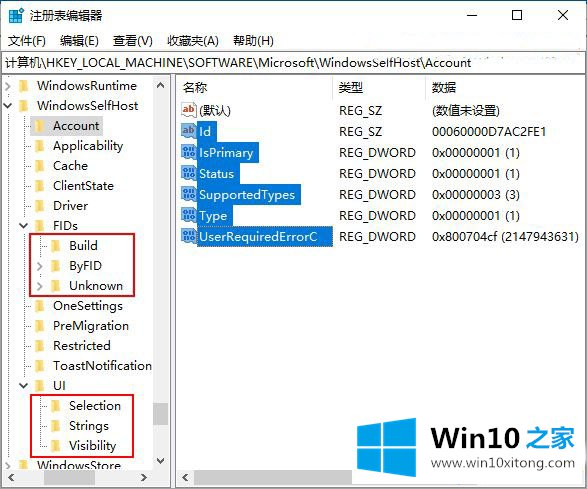The height and width of the screenshot is (489, 587).
Task: Expand the WindowsStore tree node
Action: [8, 465]
